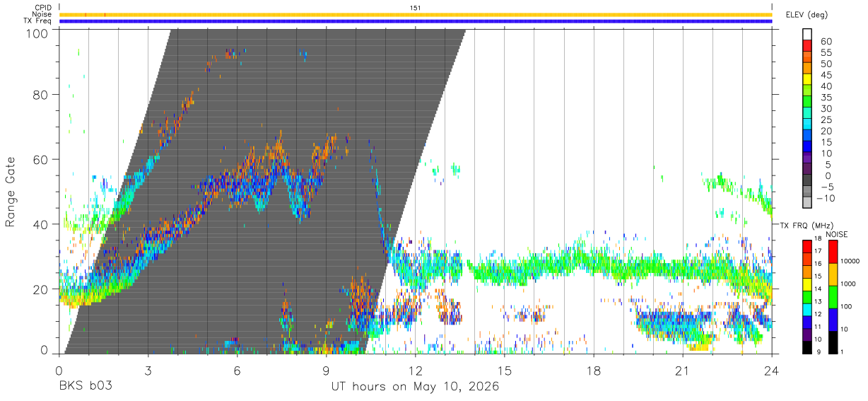Image resolution: width=868 pixels, height=401 pixels.
Task: Click the CPID value 151
Action: (416, 8)
